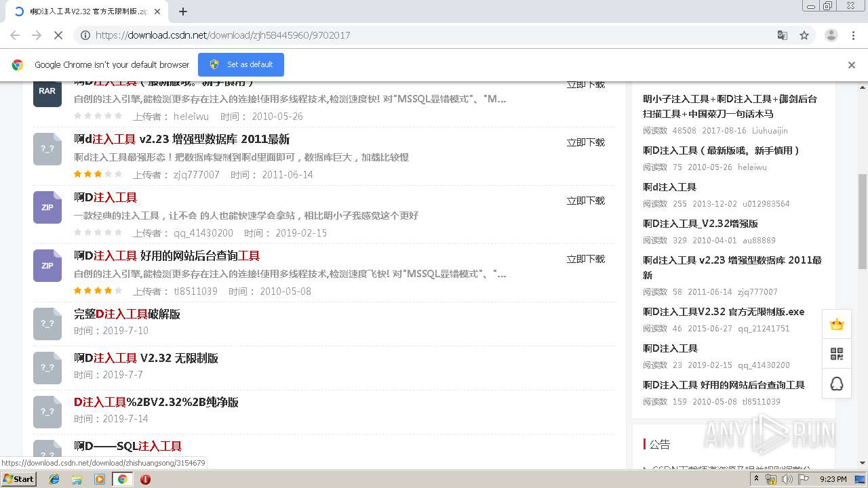Open the VIP crown side widget

(x=837, y=324)
